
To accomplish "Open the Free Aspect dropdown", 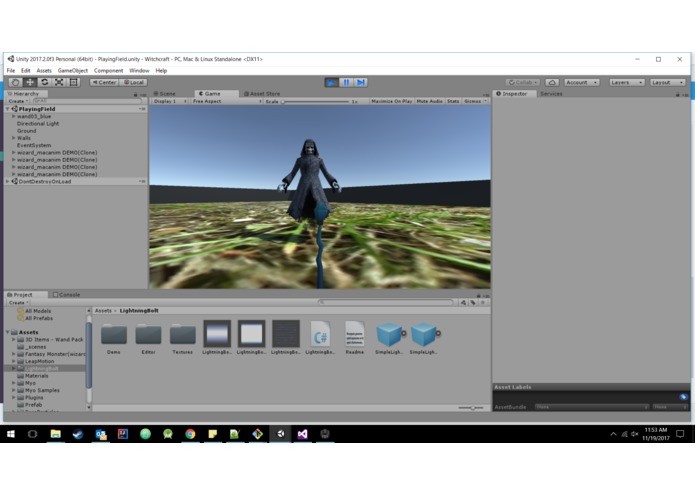I will point(226,101).
